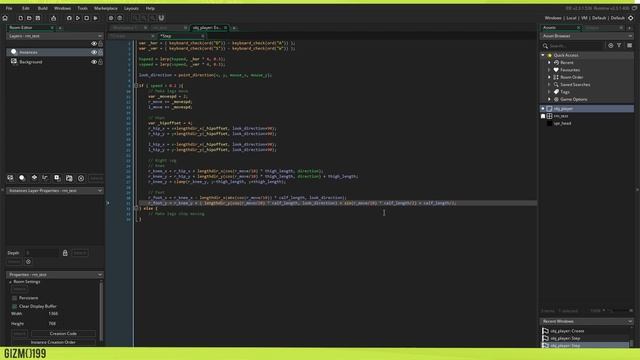Expand the Room Order folder
Viewport: 640px width, 360px height.
click(x=549, y=77)
